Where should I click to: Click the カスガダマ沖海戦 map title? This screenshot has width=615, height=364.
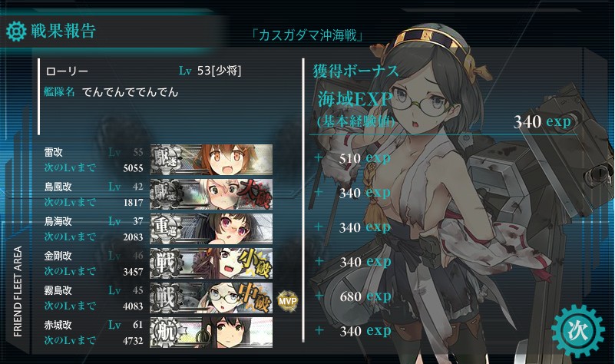tap(307, 35)
